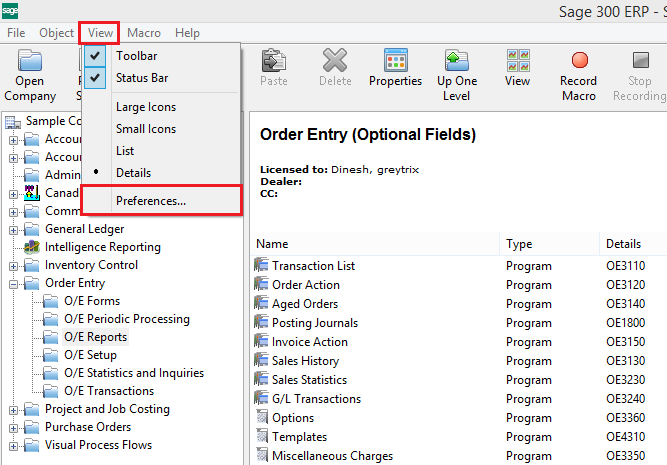Collapse the Order Entry tree node

point(13,284)
